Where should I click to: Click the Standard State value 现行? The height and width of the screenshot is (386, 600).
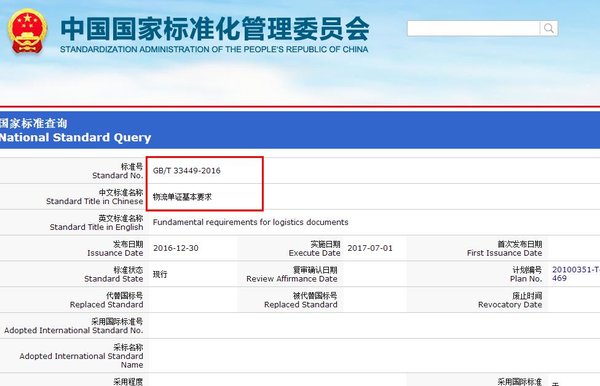point(160,274)
